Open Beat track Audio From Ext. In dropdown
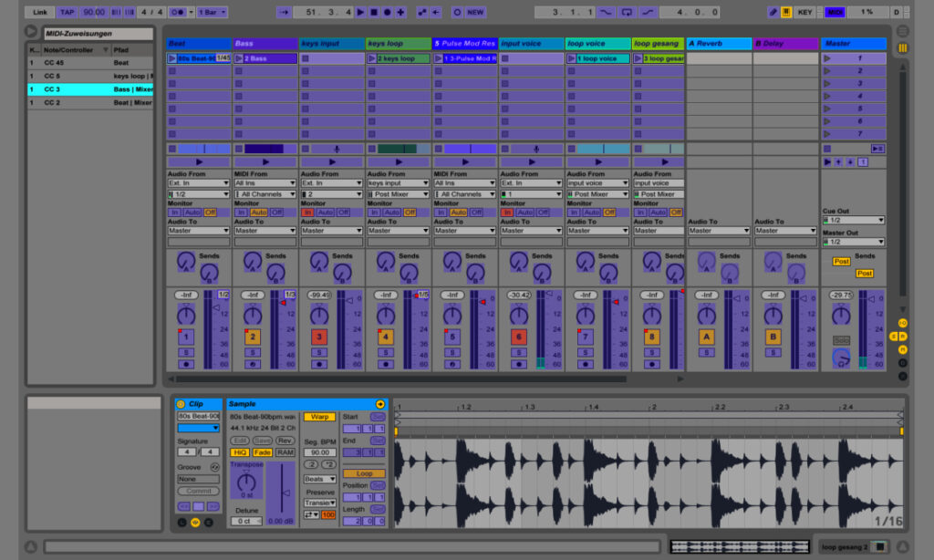Image resolution: width=934 pixels, height=560 pixels. [198, 183]
